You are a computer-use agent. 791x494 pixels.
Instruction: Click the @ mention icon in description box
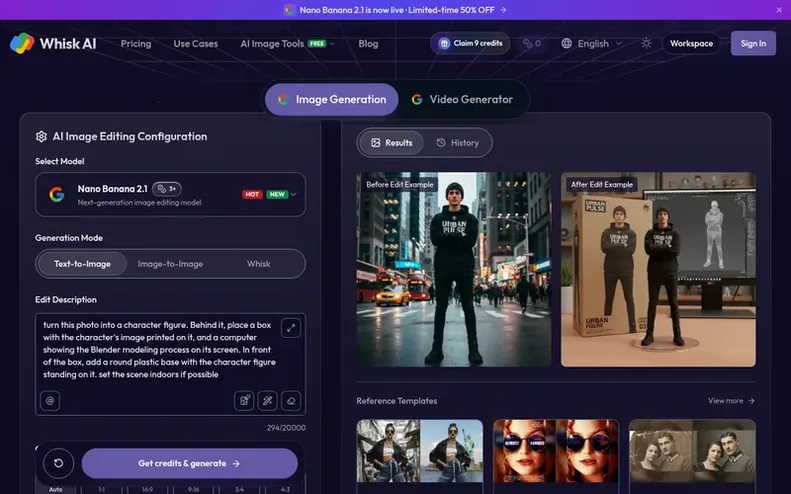click(x=50, y=401)
